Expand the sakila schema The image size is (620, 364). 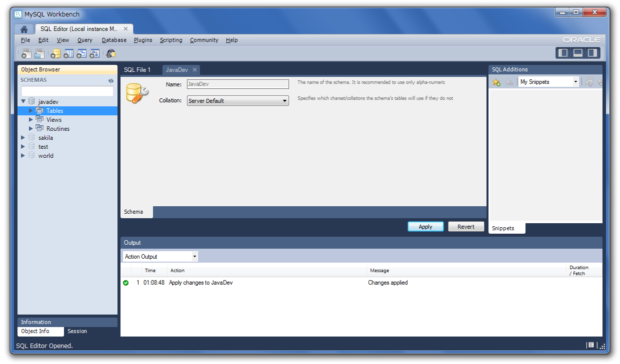23,137
